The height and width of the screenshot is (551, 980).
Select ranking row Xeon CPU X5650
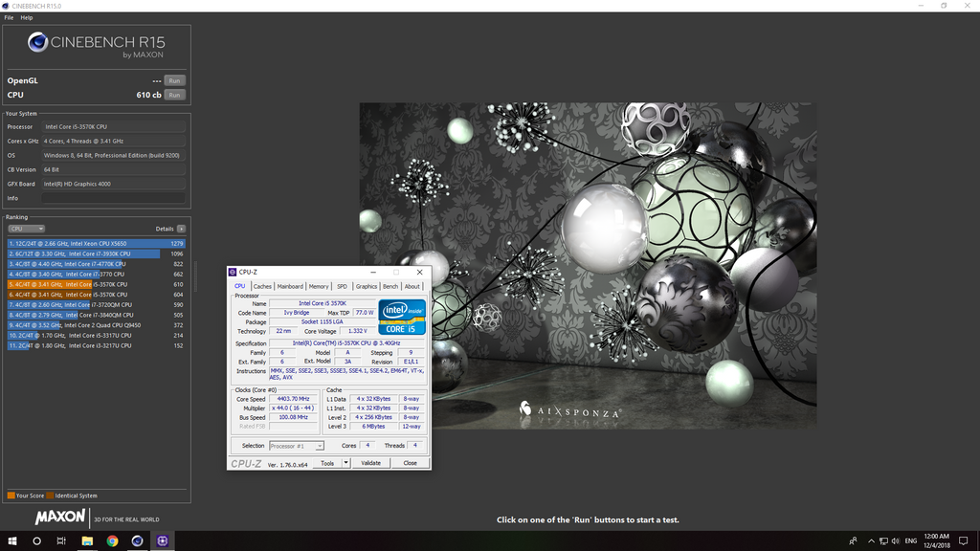97,244
